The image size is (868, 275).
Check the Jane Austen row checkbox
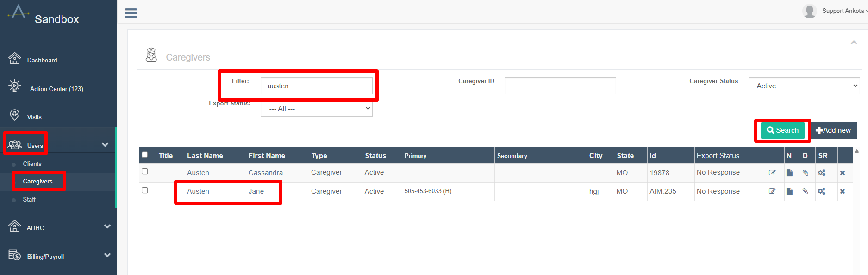coord(145,190)
